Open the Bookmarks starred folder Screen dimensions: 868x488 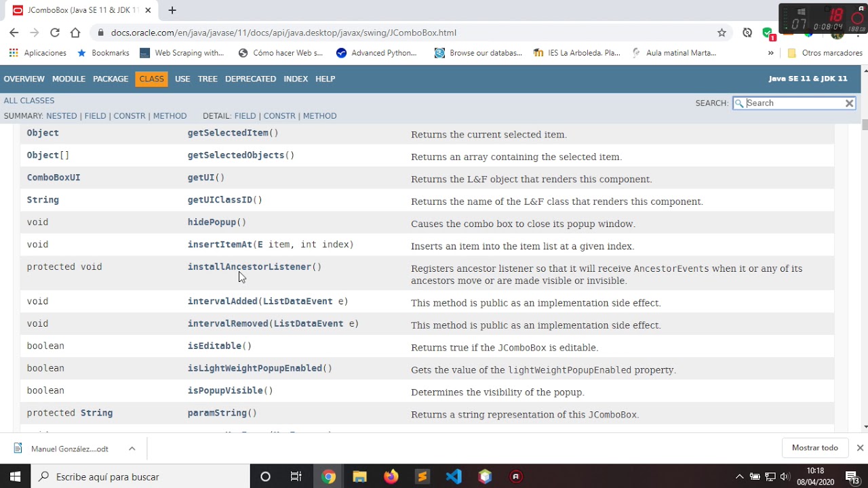click(103, 53)
